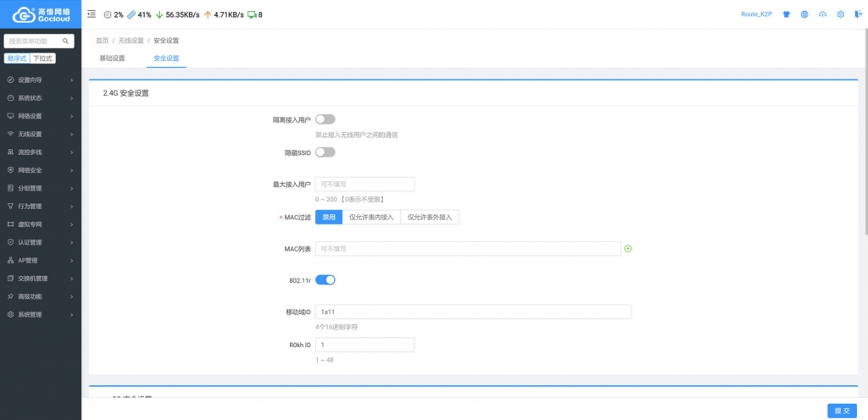Screen dimensions: 868x420
Task: Add a MAC list entry with green plus icon
Action: (628, 249)
